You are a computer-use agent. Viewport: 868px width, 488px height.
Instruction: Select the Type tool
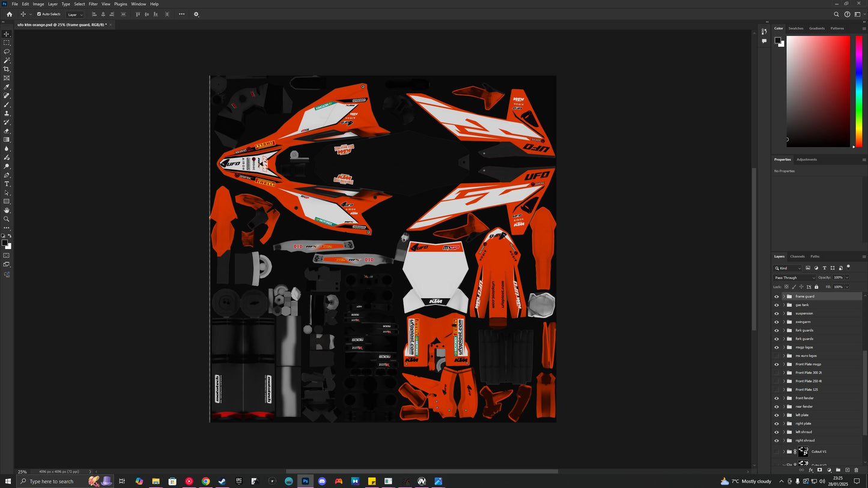pyautogui.click(x=7, y=184)
